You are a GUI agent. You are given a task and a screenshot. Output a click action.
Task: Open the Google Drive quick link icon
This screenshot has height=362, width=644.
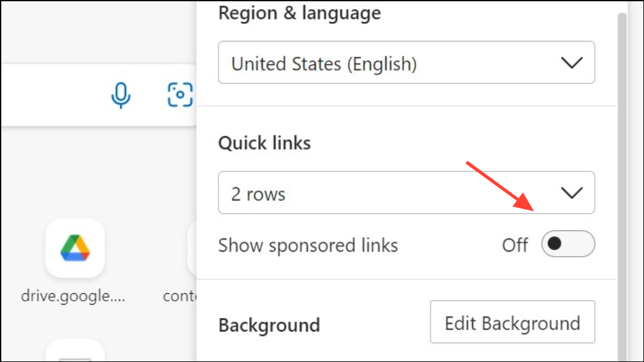pos(75,248)
